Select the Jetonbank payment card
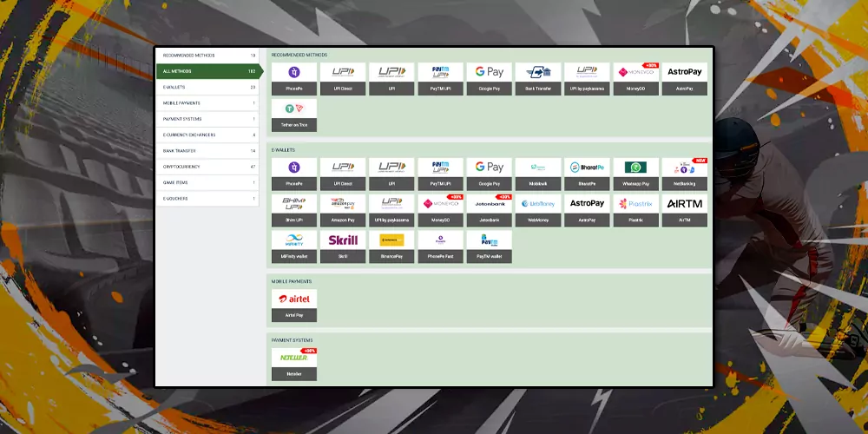Viewport: 868px width, 434px height. [x=490, y=210]
